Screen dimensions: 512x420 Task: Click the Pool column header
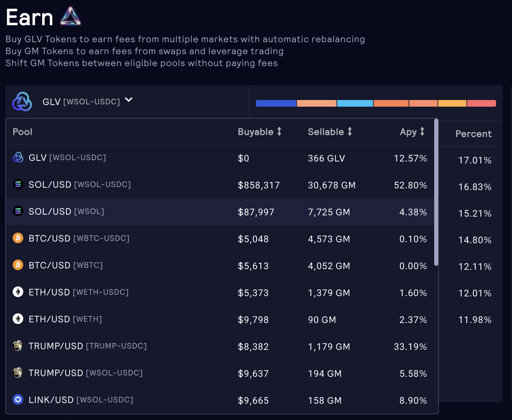[x=22, y=132]
